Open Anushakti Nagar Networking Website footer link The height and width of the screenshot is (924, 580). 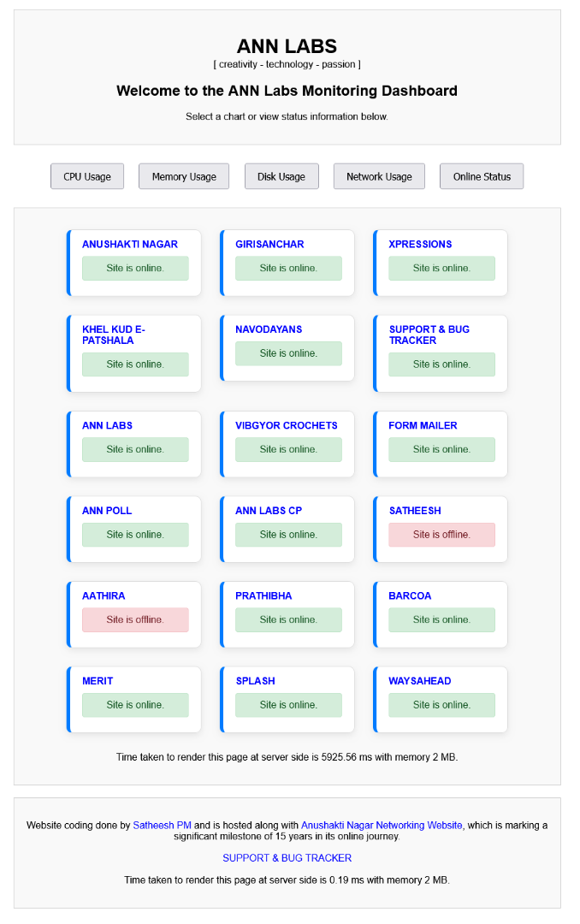(382, 826)
